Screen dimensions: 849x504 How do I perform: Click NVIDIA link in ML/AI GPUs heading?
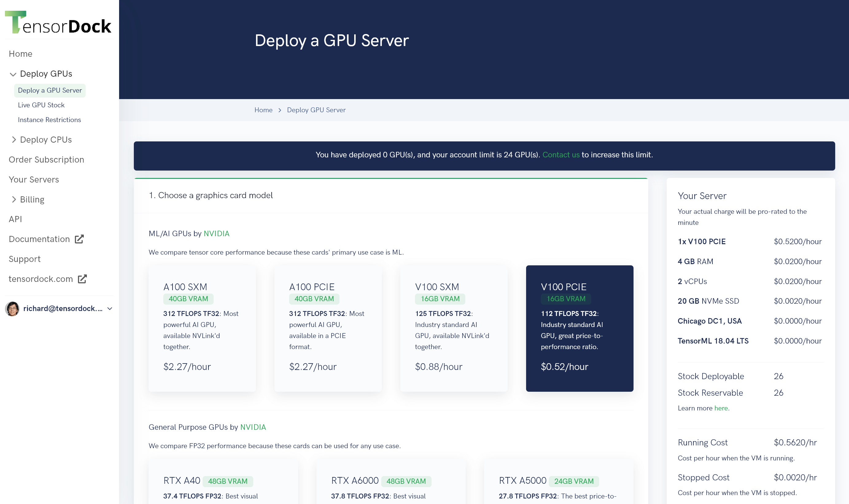point(216,234)
